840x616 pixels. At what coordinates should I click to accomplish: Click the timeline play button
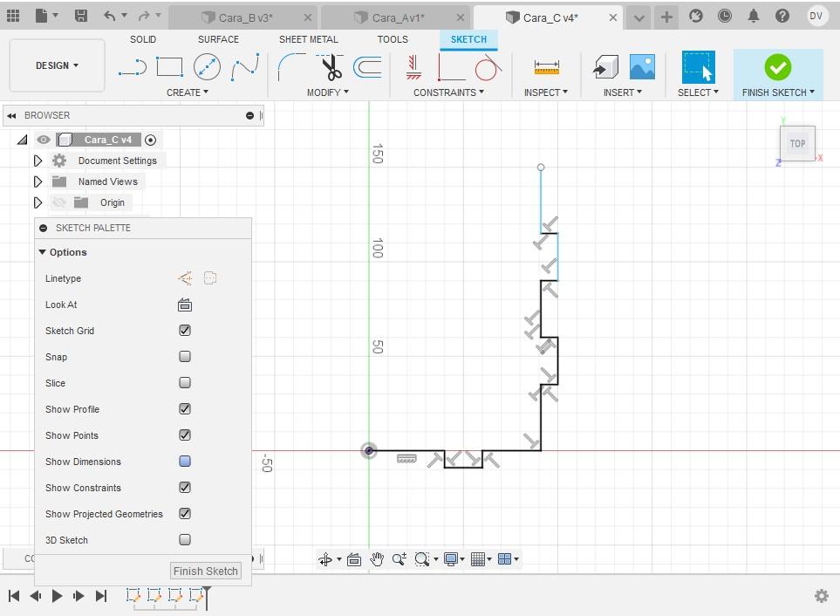click(57, 596)
